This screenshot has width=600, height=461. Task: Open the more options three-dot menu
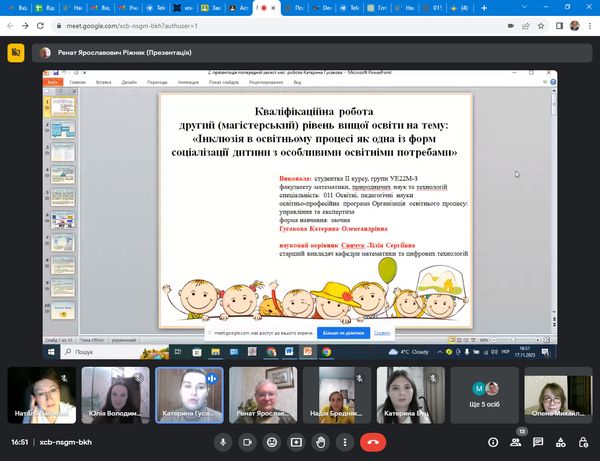(x=345, y=441)
